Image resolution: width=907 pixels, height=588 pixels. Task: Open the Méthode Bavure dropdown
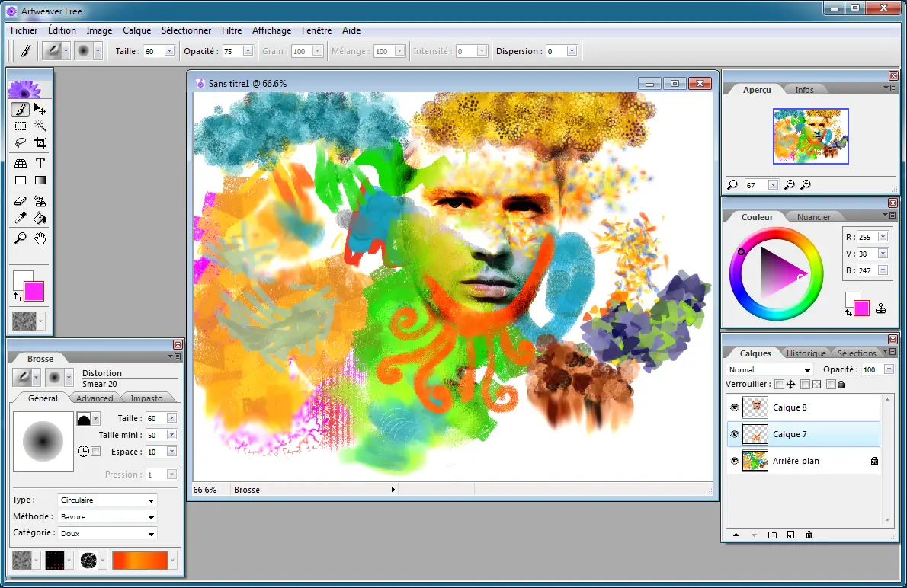107,517
